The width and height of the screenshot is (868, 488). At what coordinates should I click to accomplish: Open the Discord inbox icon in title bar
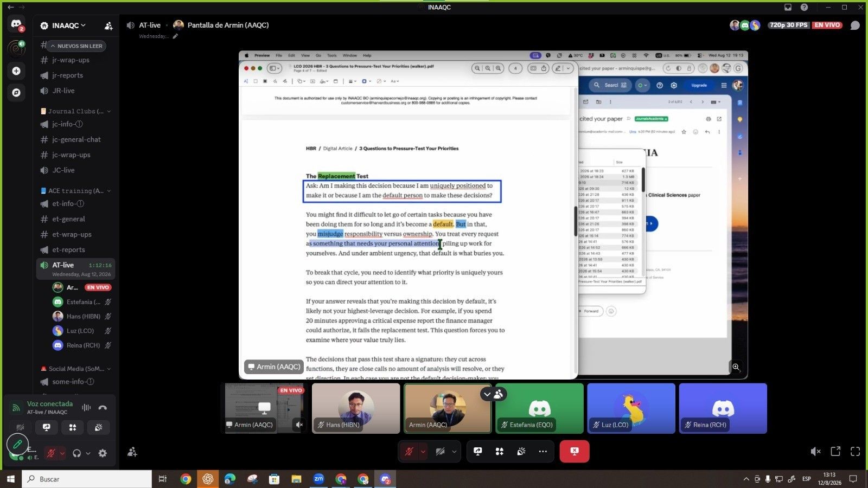pos(788,7)
